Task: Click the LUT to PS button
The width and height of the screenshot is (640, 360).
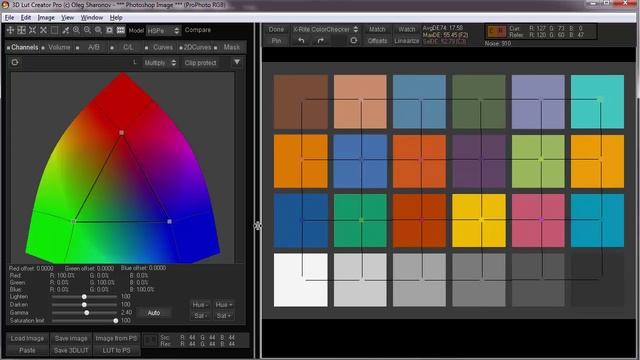Action: (x=116, y=350)
